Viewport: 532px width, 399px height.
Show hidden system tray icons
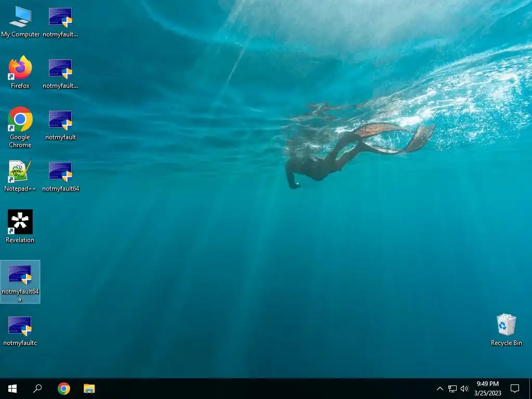pyautogui.click(x=440, y=389)
